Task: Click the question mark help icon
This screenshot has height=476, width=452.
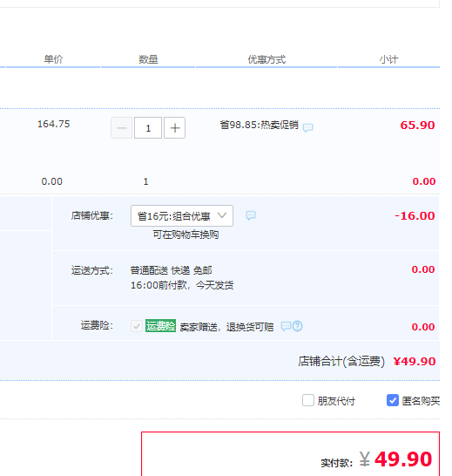Action: 298,326
